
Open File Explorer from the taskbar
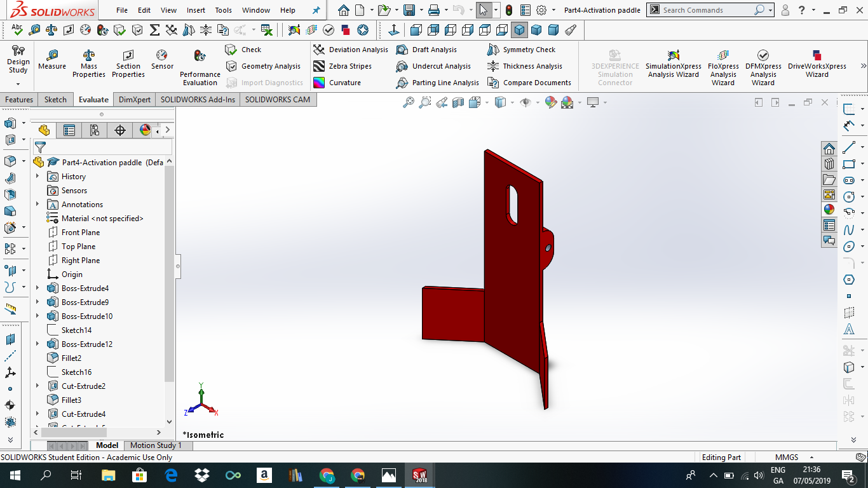pos(109,475)
